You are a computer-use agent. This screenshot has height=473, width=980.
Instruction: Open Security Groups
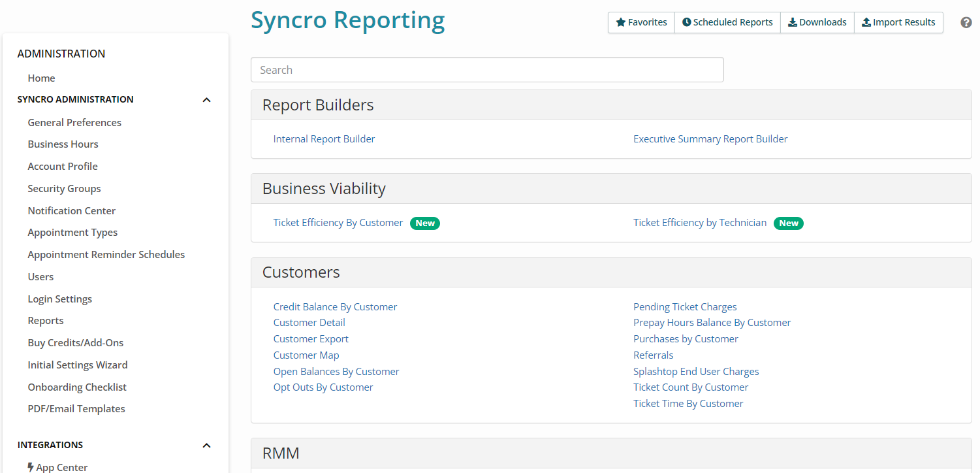64,188
